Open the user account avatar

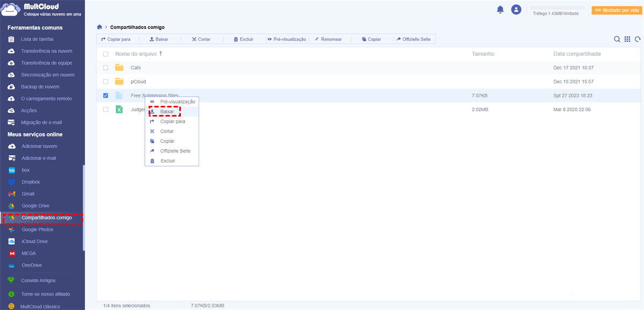(x=516, y=10)
